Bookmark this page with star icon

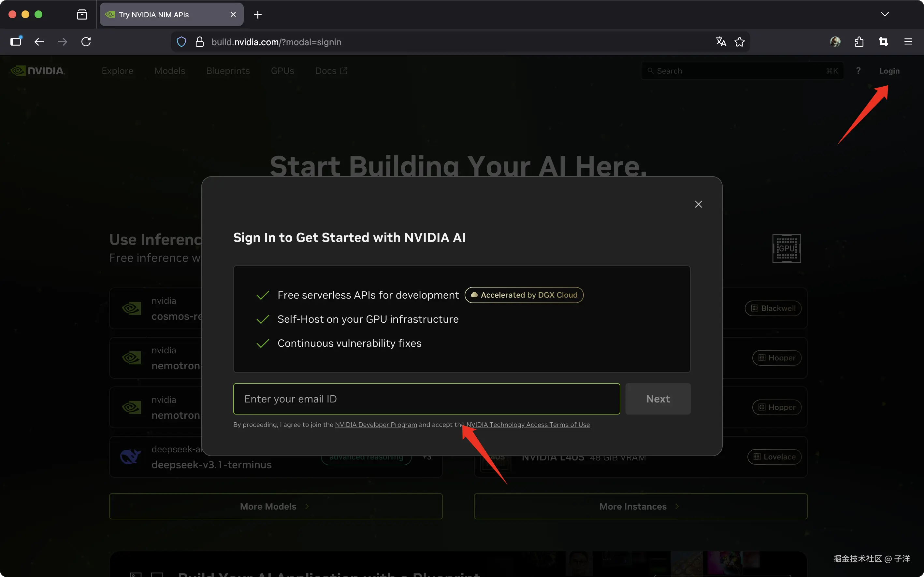coord(740,42)
